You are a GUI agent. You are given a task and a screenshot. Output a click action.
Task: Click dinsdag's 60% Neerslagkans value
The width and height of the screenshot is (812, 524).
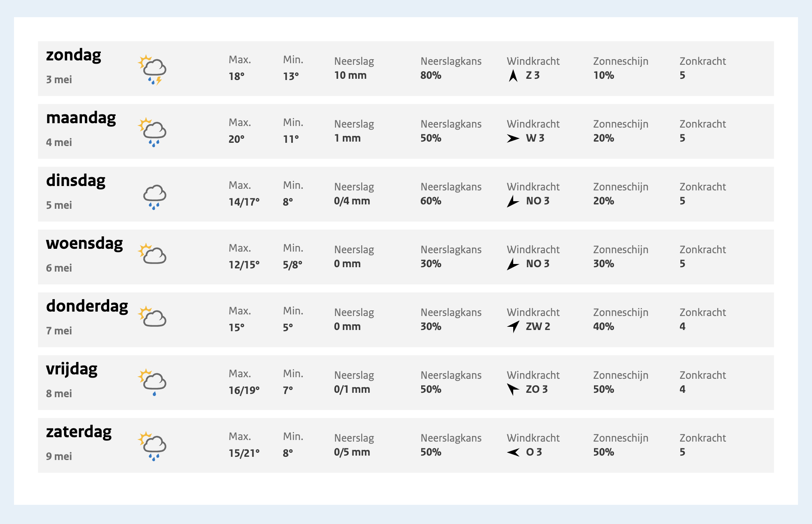point(431,201)
